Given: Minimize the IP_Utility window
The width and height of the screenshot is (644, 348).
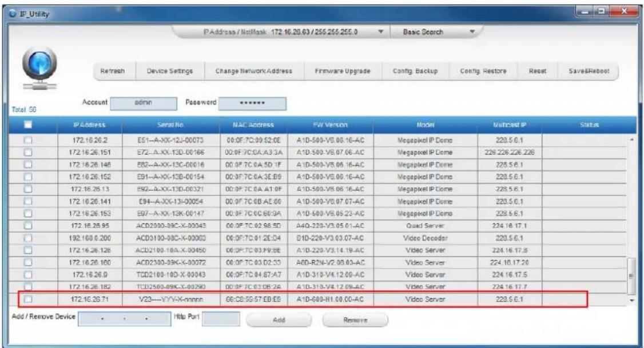Looking at the screenshot, I should [x=586, y=13].
